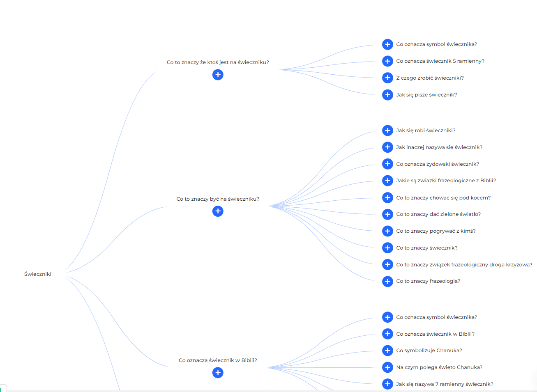Image resolution: width=537 pixels, height=392 pixels.
Task: Click text 'Co to znaczy dać zielone światło?'
Action: 438,214
